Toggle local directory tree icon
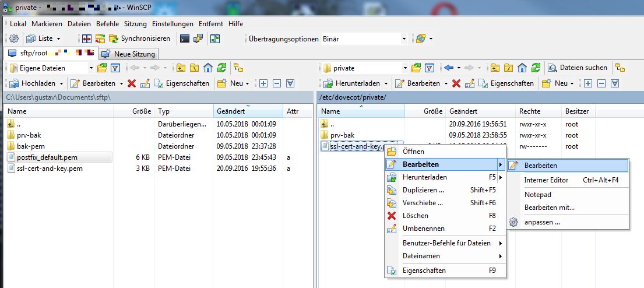Screen dimensions: 644x288 pos(238,68)
